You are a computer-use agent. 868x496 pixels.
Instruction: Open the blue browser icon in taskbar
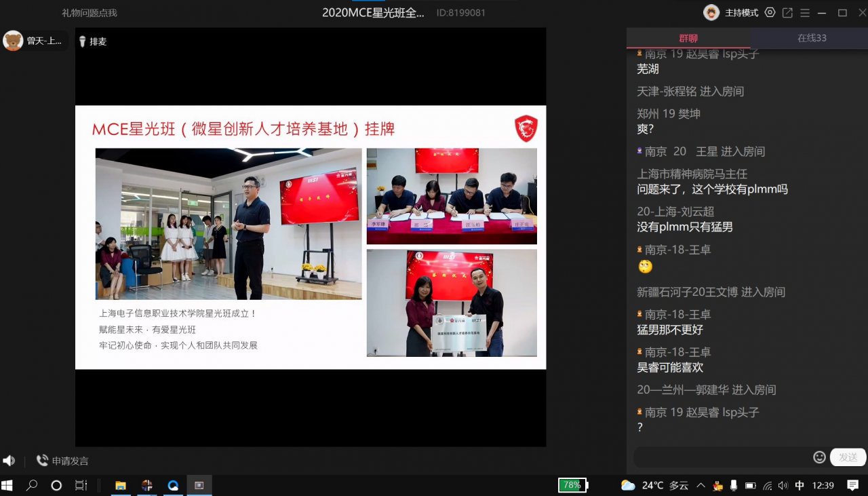(173, 485)
